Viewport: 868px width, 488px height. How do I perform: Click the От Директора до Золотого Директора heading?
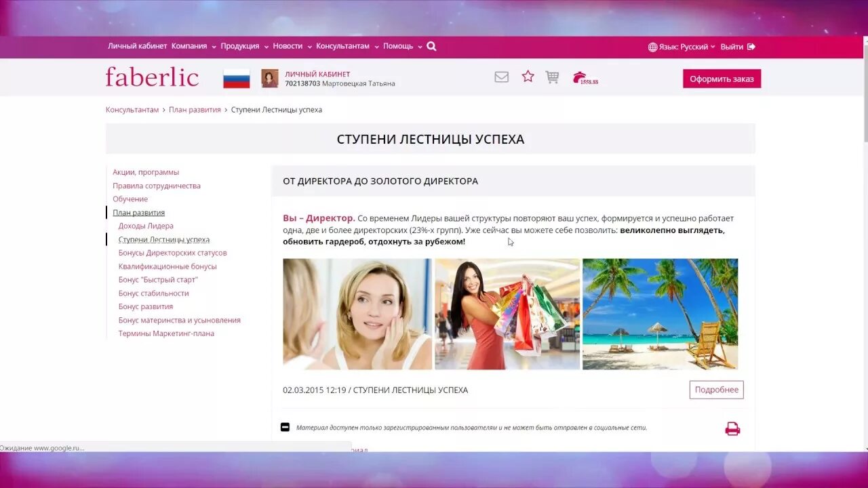(380, 181)
